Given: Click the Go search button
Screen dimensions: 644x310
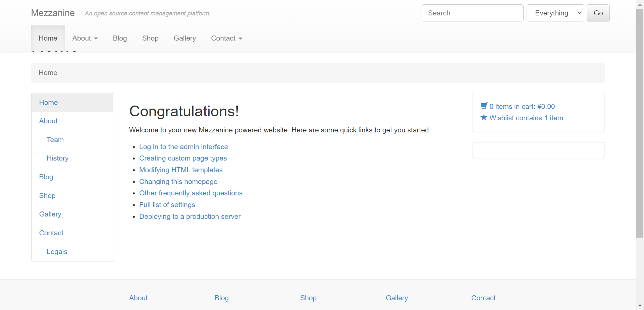Looking at the screenshot, I should pos(598,13).
